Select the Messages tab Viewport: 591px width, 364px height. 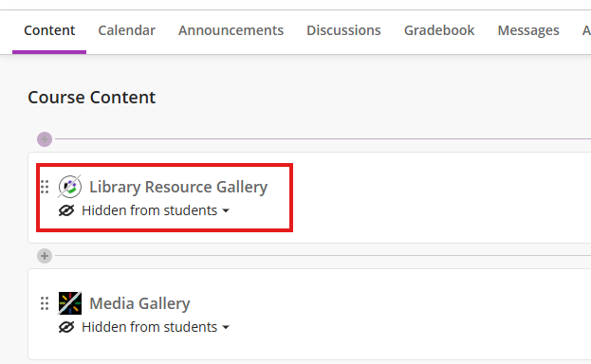click(528, 30)
